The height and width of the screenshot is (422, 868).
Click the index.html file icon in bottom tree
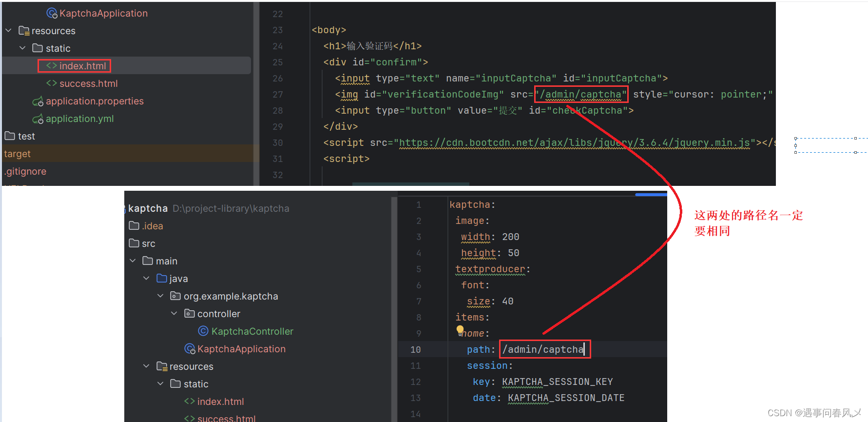tap(190, 401)
